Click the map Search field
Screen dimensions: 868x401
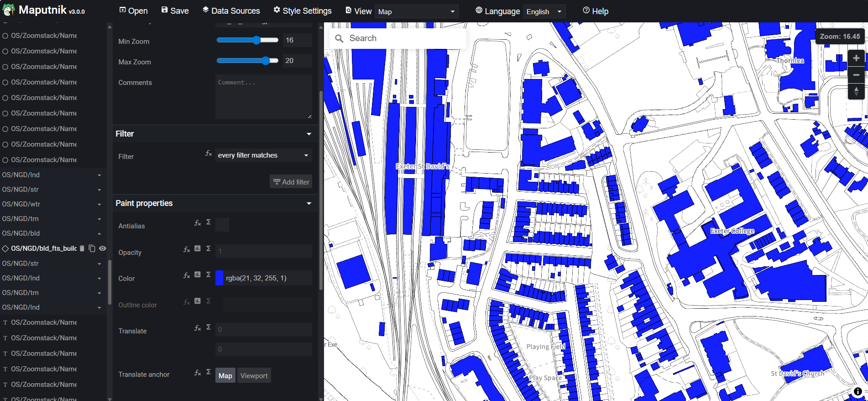point(402,38)
